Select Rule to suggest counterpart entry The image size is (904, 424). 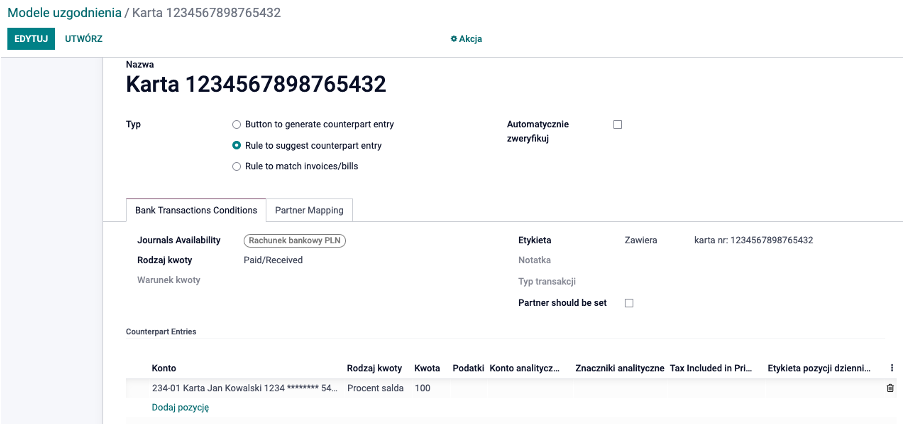click(236, 146)
